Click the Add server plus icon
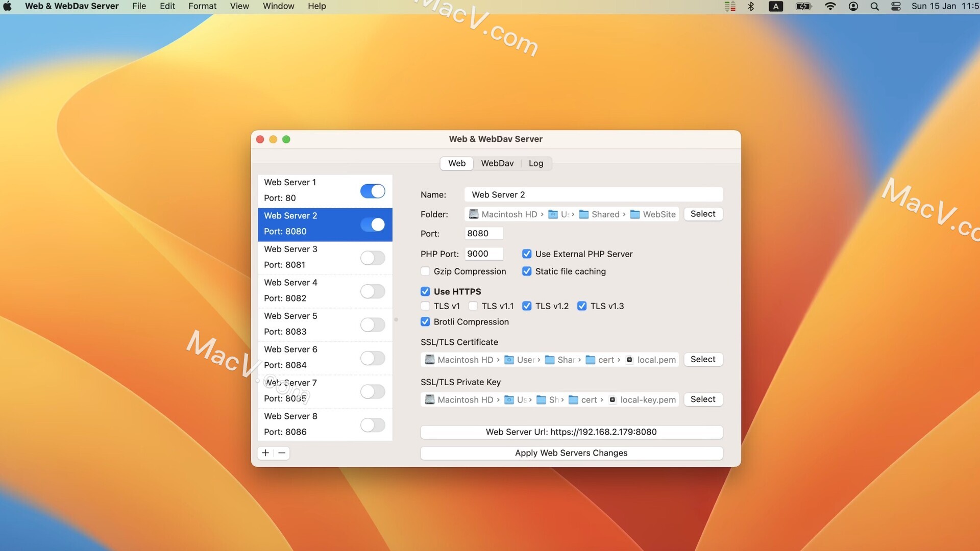Image resolution: width=980 pixels, height=551 pixels. tap(266, 453)
